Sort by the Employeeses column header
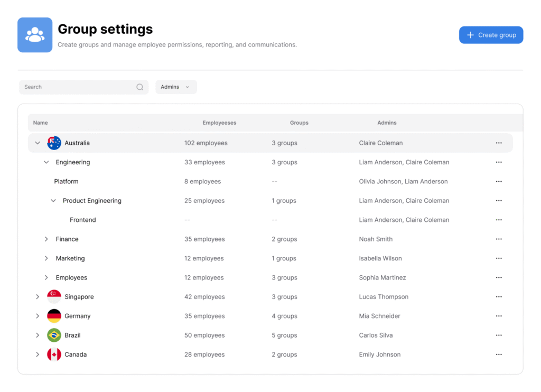 pos(219,123)
